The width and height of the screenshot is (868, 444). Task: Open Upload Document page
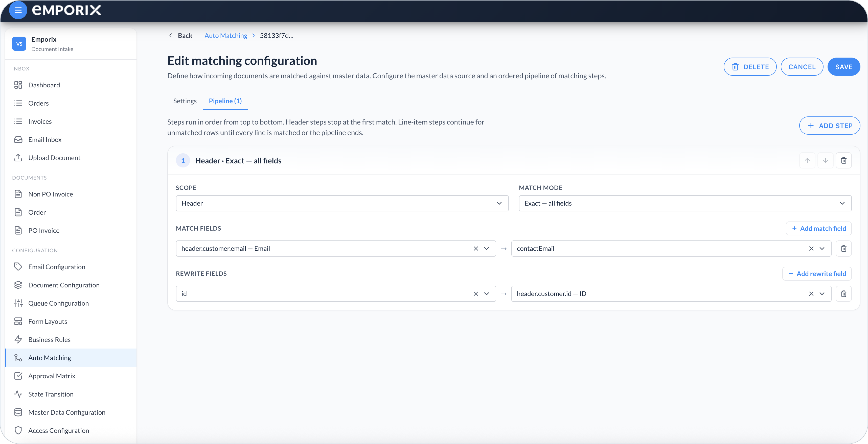pyautogui.click(x=71, y=158)
